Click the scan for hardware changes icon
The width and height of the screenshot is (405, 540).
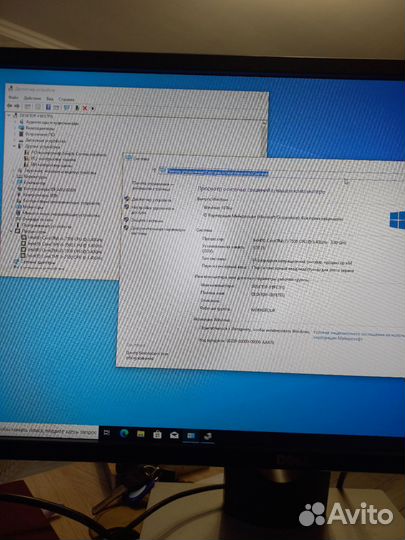66,108
